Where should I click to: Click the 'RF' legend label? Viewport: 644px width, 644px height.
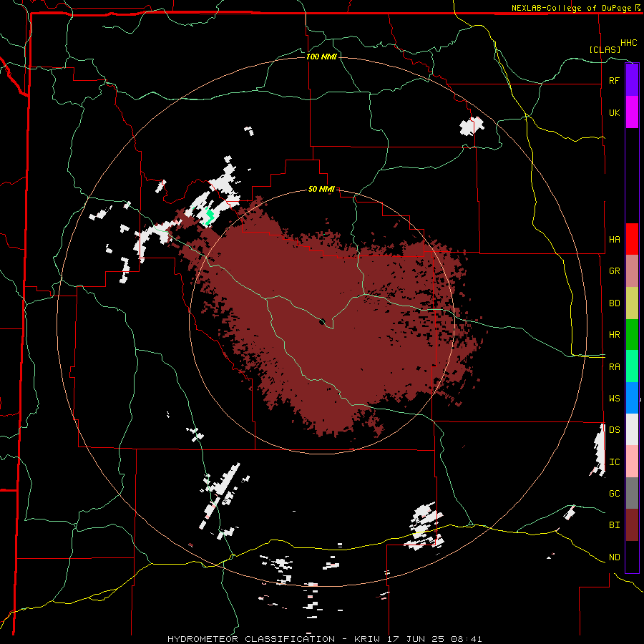(x=614, y=80)
